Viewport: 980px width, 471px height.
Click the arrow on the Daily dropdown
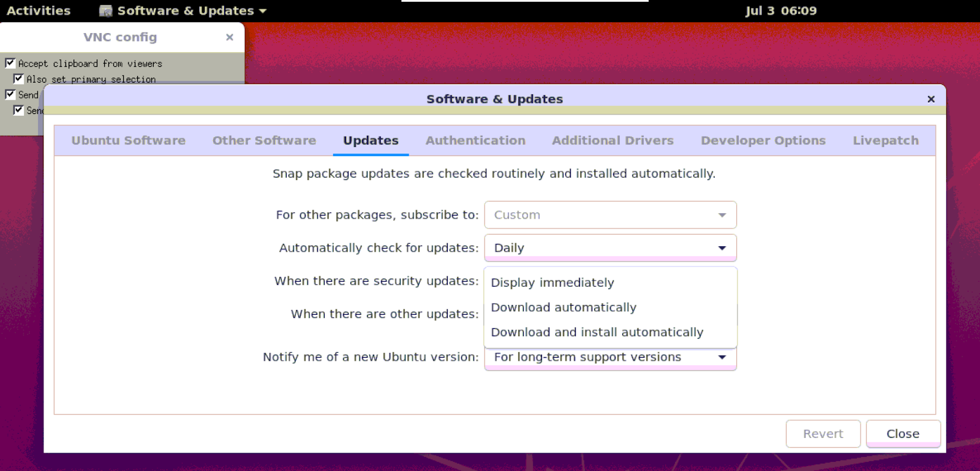click(722, 248)
